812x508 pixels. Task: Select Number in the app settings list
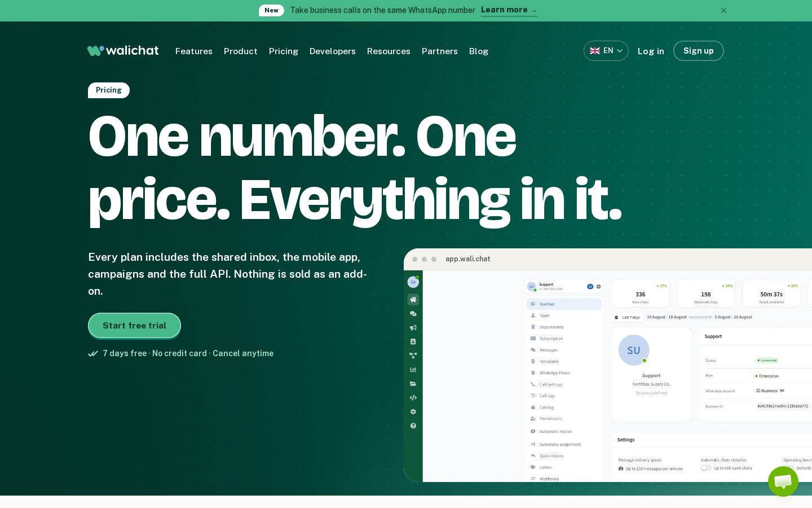point(564,304)
